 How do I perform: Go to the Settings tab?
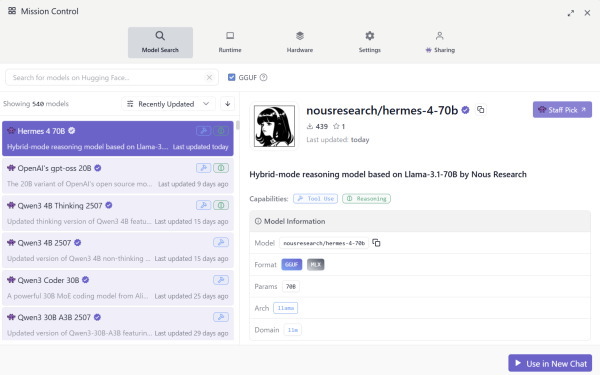(370, 42)
